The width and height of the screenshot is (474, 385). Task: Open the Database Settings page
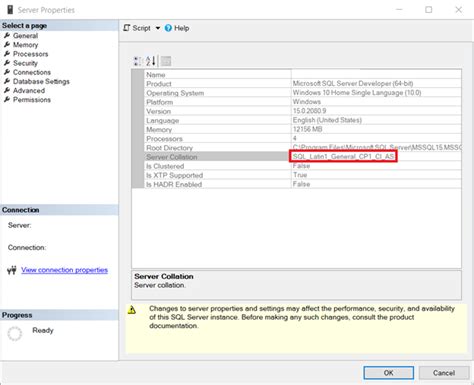pos(41,81)
